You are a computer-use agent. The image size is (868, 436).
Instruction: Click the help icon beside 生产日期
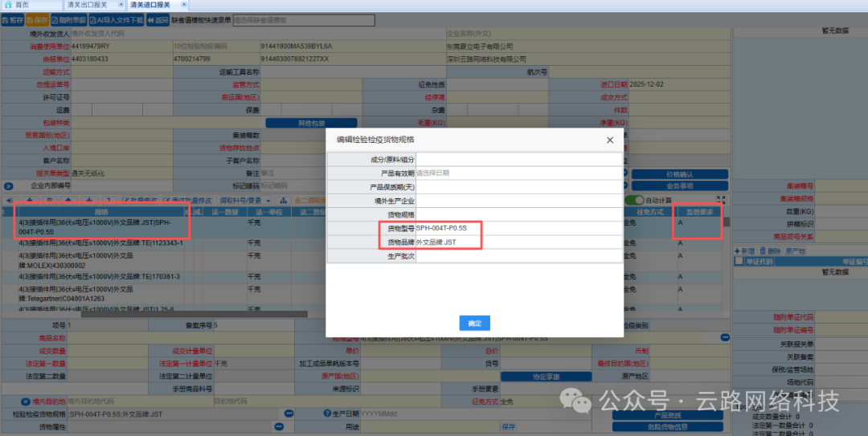coord(327,414)
